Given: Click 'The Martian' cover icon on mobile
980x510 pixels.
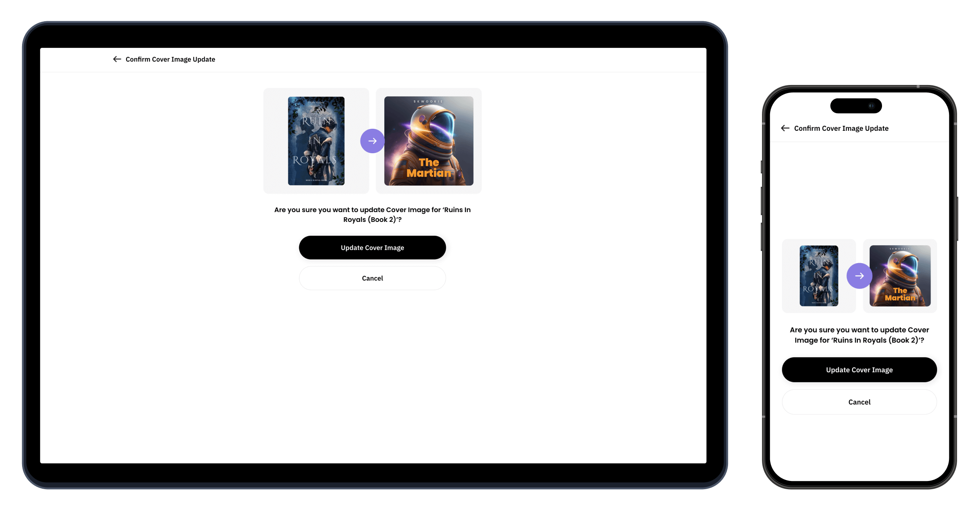Looking at the screenshot, I should [900, 275].
